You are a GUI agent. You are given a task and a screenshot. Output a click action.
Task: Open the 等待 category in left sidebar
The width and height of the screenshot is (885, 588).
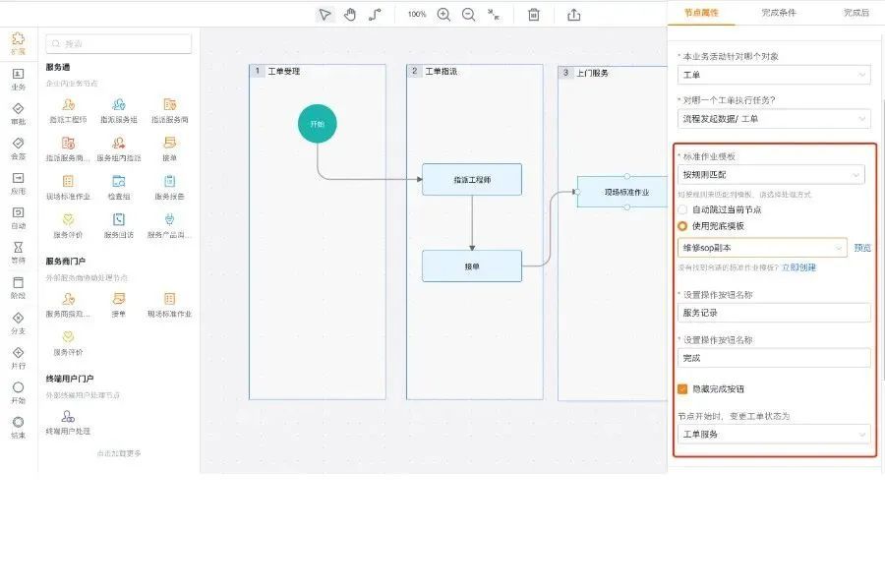(x=18, y=253)
